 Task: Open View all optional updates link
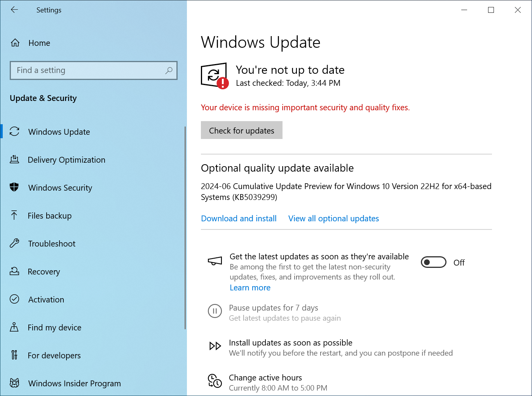point(333,218)
